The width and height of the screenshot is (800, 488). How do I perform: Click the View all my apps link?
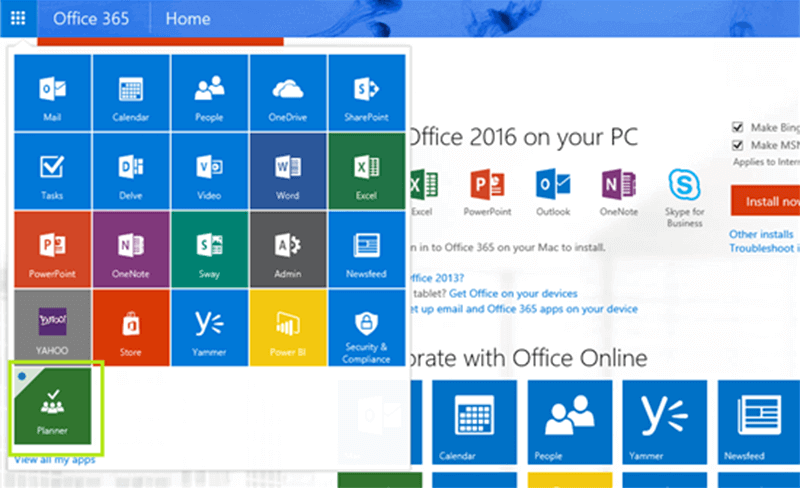[55, 460]
